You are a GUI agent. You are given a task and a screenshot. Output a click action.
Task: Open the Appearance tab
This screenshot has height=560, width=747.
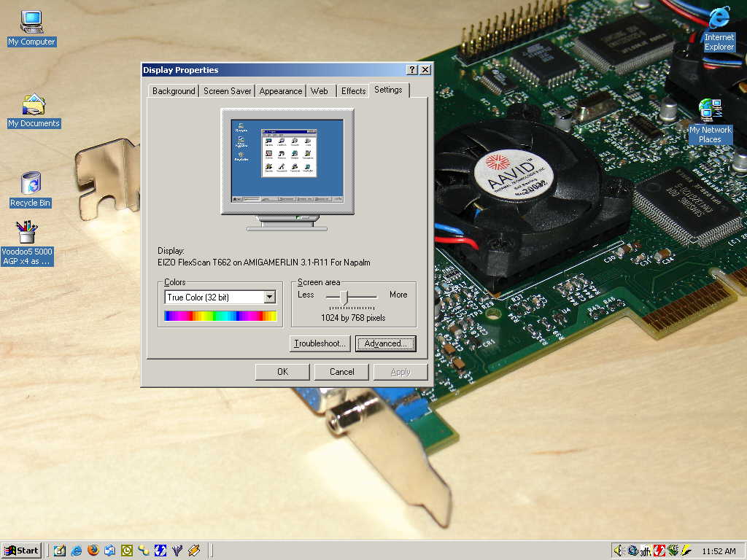pos(281,91)
